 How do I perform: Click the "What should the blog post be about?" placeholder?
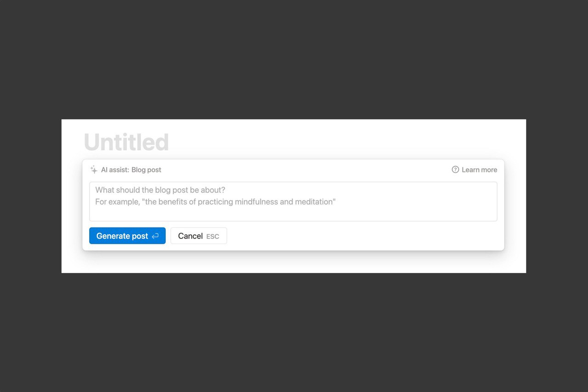point(160,190)
